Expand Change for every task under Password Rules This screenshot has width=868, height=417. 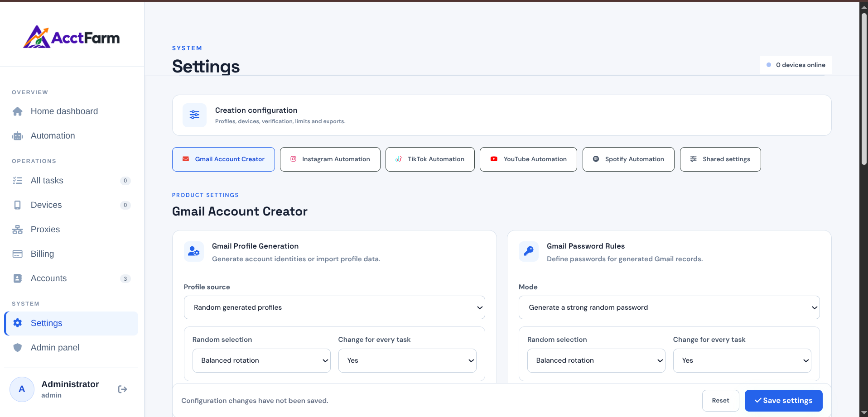coord(742,360)
